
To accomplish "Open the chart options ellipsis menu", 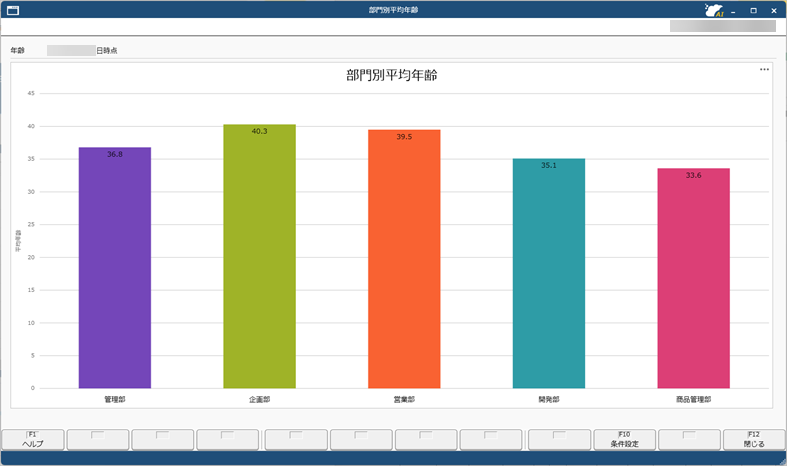I will click(x=764, y=69).
